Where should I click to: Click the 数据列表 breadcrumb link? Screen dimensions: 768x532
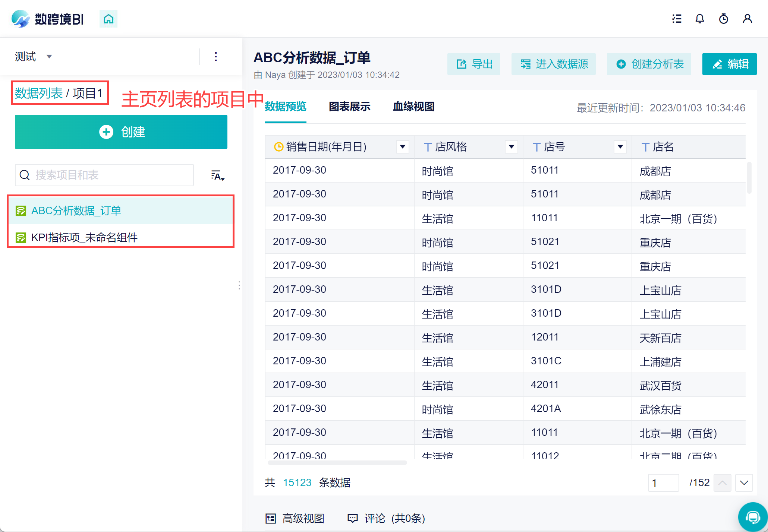pyautogui.click(x=39, y=93)
